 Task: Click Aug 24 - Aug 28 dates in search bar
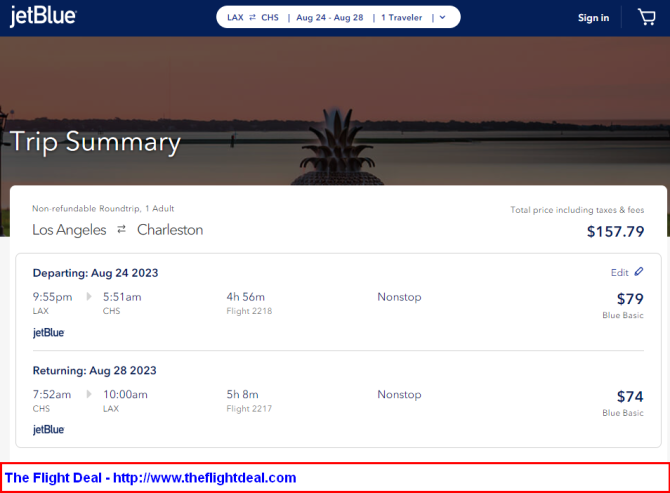click(330, 18)
